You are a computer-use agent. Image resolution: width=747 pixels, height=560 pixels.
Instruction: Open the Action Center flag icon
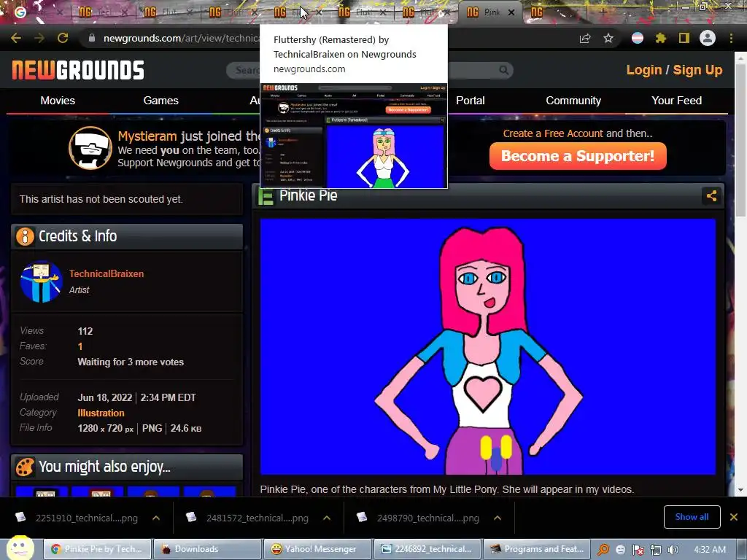(x=638, y=550)
